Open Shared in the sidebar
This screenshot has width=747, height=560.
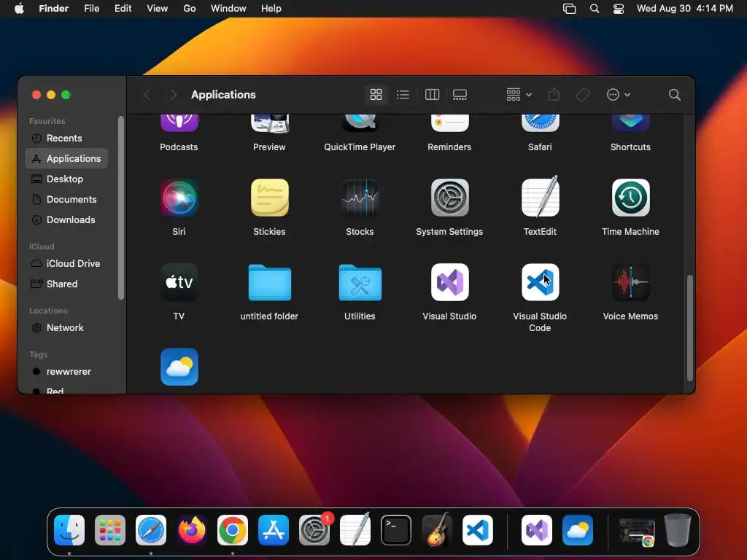[66, 284]
